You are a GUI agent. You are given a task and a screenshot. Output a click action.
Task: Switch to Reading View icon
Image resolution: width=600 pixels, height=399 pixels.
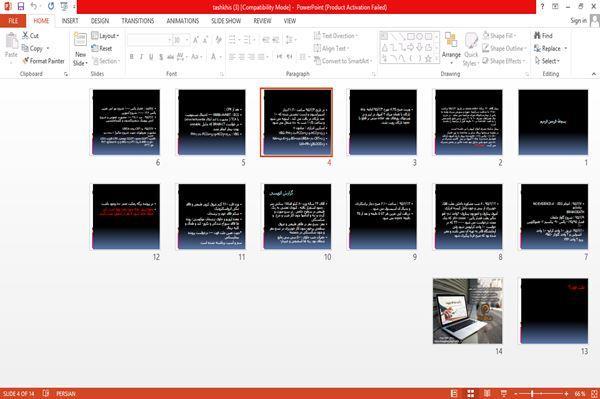(487, 393)
